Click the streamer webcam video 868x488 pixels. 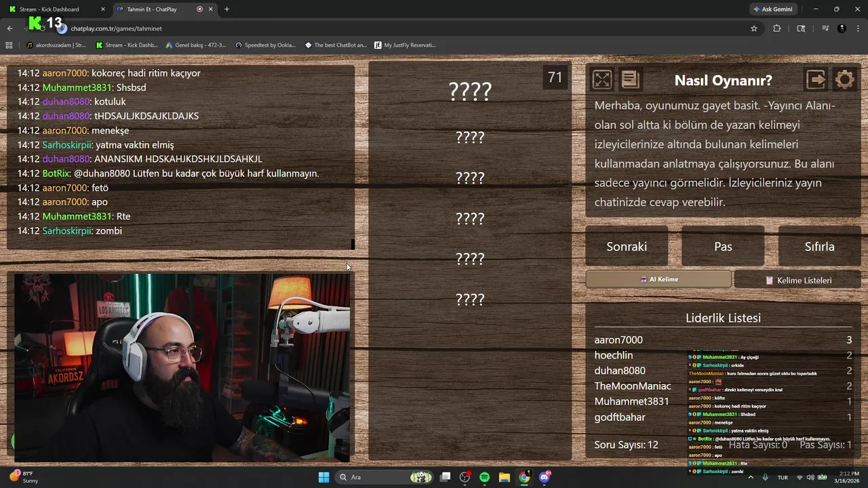(x=182, y=367)
